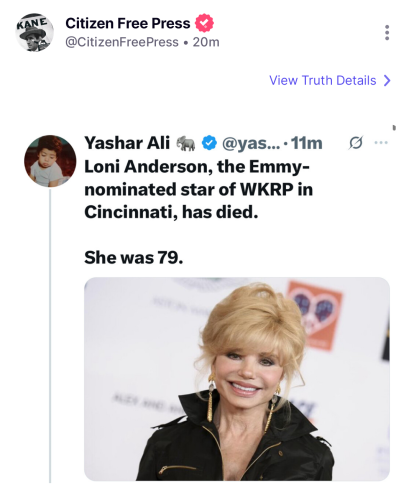Viewport: 414px width, 500px height.
Task: Click the Yashar Ali display name
Action: pos(127,143)
